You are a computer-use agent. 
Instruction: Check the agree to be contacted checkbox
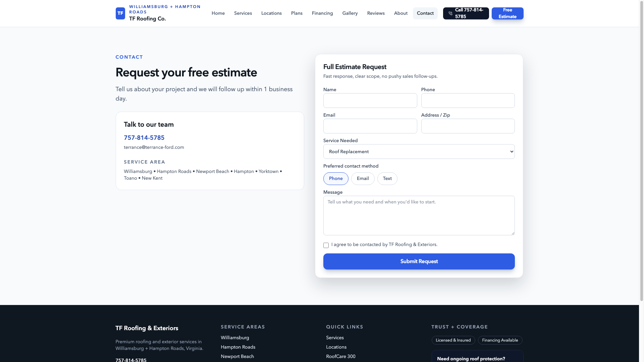click(x=326, y=245)
